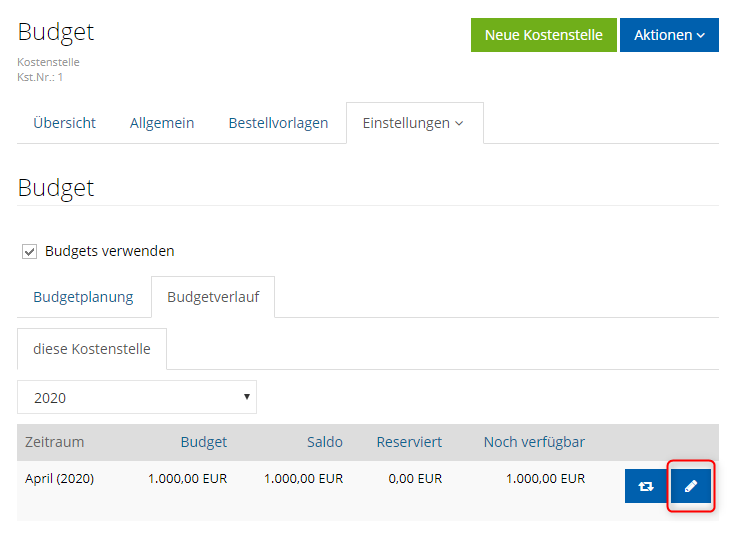Select the April (2020) row period cell
The width and height of the screenshot is (746, 539).
59,479
